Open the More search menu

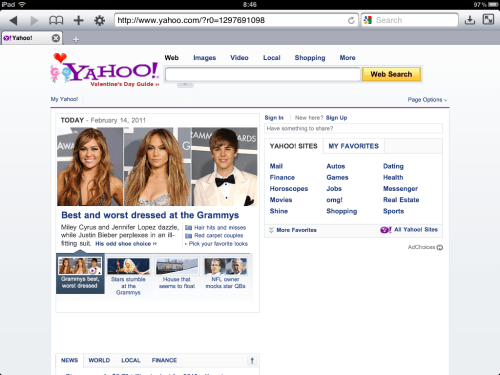(x=347, y=58)
